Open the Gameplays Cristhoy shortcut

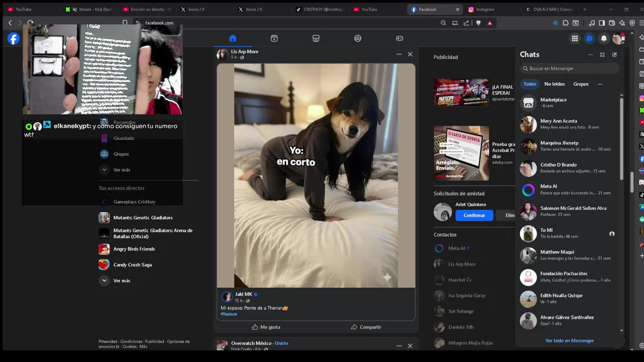(128, 202)
